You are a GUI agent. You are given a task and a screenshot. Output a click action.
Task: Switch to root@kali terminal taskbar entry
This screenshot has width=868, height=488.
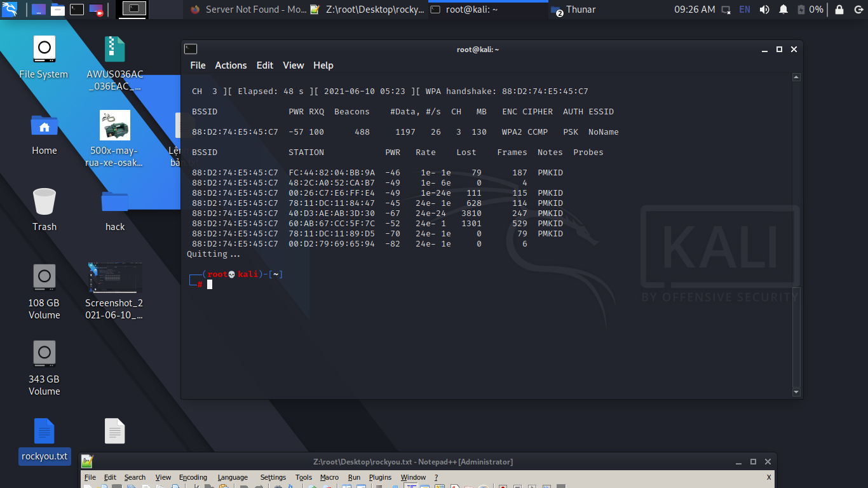tap(487, 10)
